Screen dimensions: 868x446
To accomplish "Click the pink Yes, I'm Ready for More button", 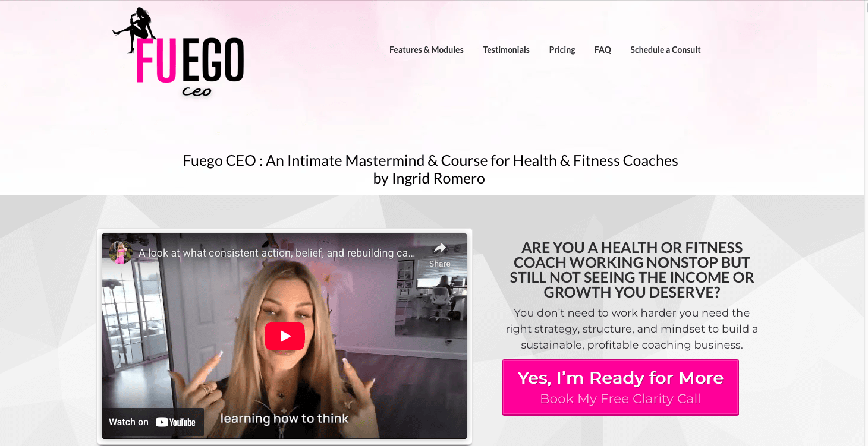I will (621, 387).
